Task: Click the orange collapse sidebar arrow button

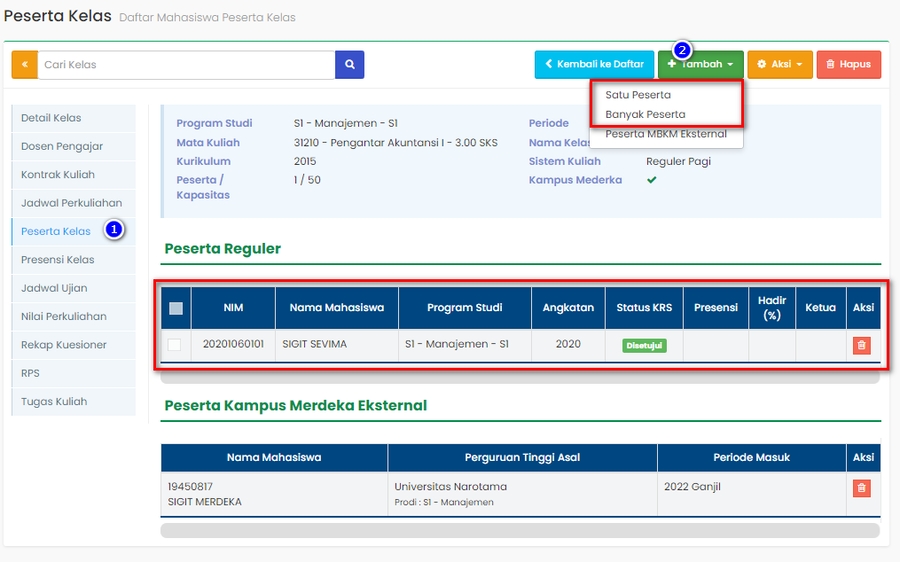Action: [x=24, y=65]
